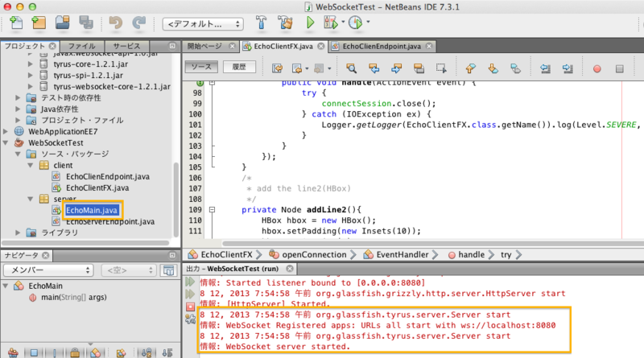
Task: Click EchoClientFX in the breadcrumb bar
Action: [x=226, y=254]
